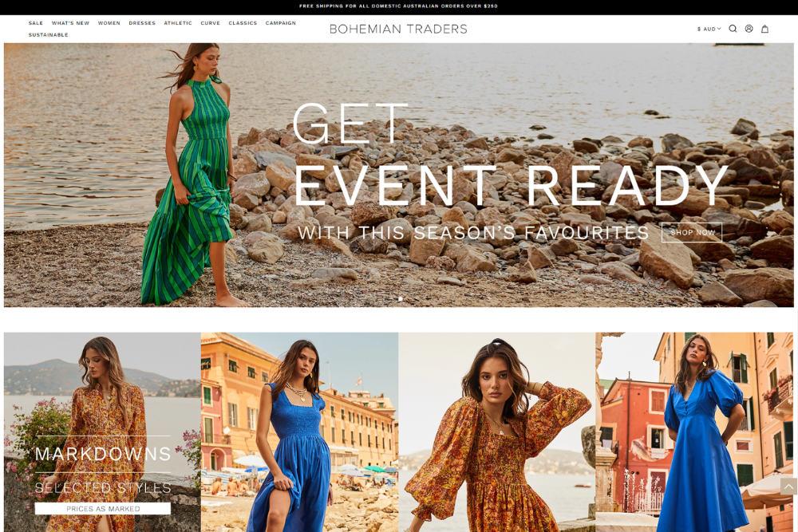This screenshot has height=532, width=798.
Task: Open the WHAT'S NEW menu
Action: [70, 23]
